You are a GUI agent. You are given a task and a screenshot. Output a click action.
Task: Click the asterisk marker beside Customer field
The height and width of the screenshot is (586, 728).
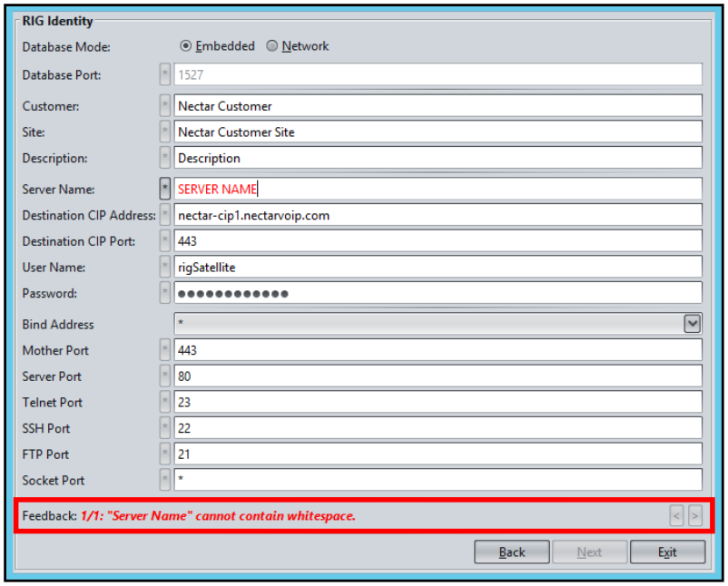pyautogui.click(x=165, y=106)
